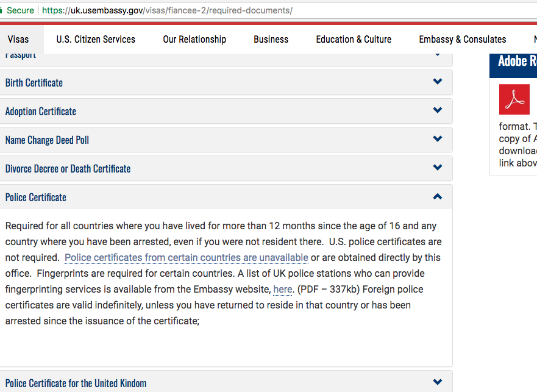The height and width of the screenshot is (392, 537).
Task: Open U.S. Citizen Services menu
Action: tap(96, 40)
